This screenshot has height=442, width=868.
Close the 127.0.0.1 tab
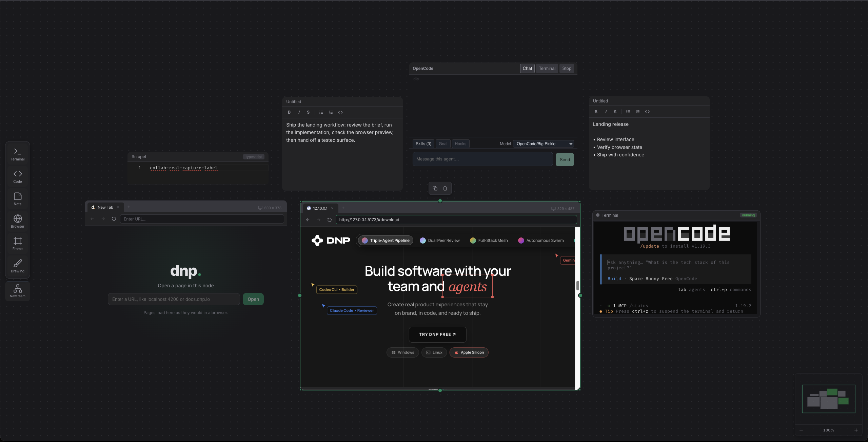point(332,208)
